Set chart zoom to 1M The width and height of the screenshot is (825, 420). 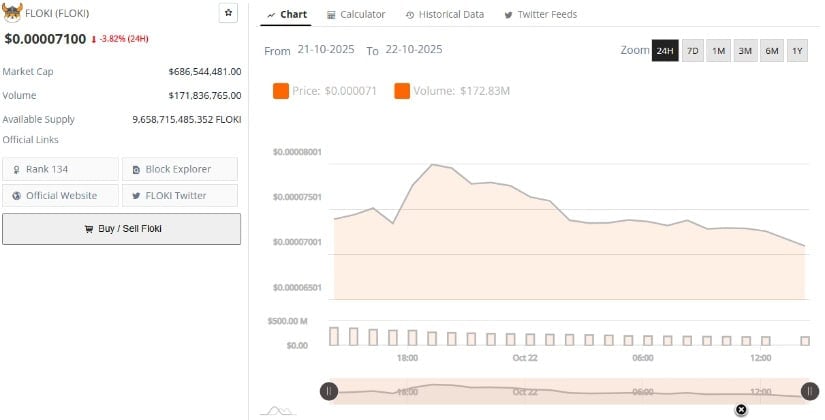(718, 51)
